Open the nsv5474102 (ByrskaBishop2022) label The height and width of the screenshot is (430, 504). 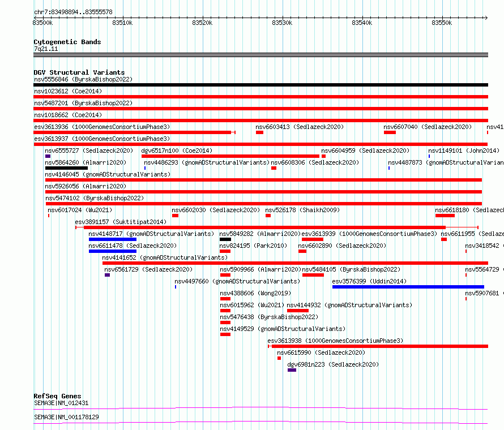(95, 198)
